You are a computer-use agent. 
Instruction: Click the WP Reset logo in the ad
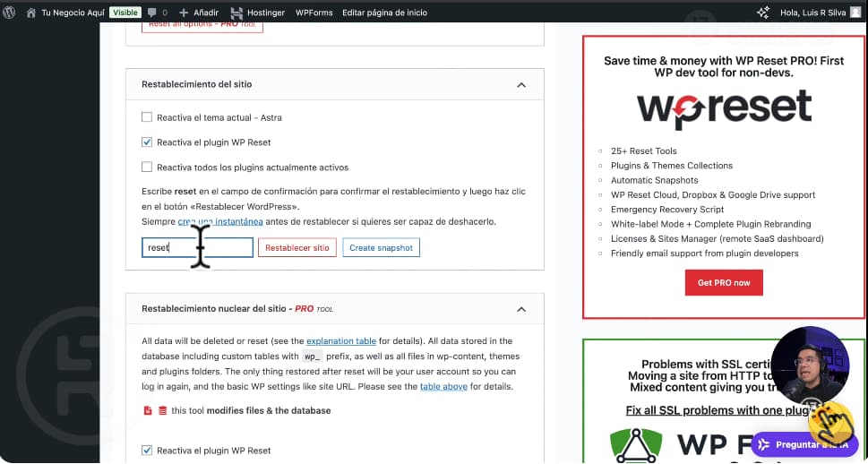tap(724, 109)
